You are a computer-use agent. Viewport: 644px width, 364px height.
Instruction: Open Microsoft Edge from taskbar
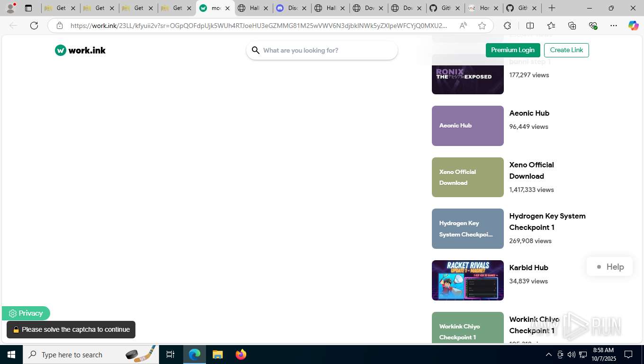click(195, 355)
